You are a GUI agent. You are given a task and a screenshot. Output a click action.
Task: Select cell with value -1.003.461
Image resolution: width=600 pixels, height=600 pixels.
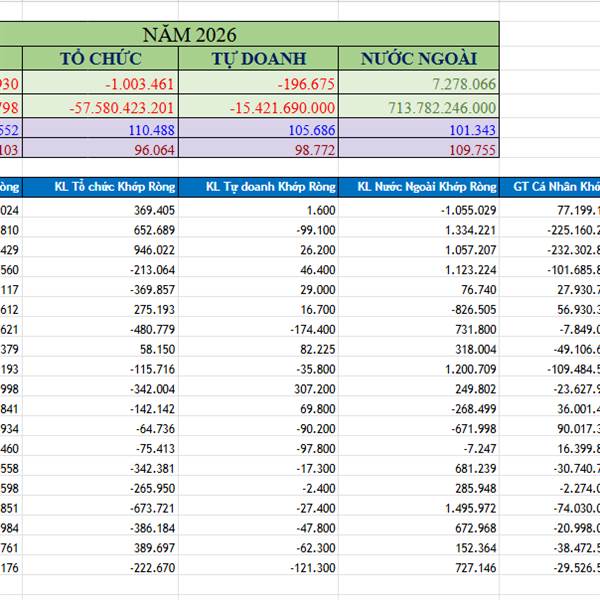point(101,83)
